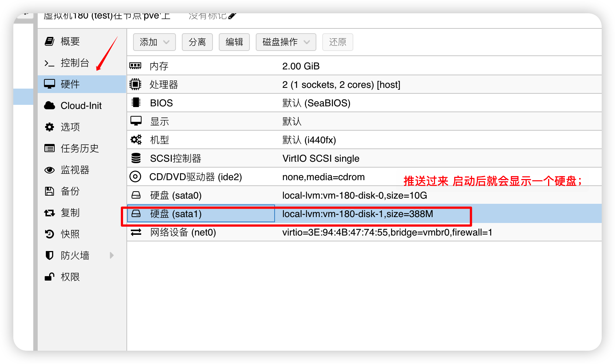Open the 选项 tab
The width and height of the screenshot is (615, 364).
(82, 127)
